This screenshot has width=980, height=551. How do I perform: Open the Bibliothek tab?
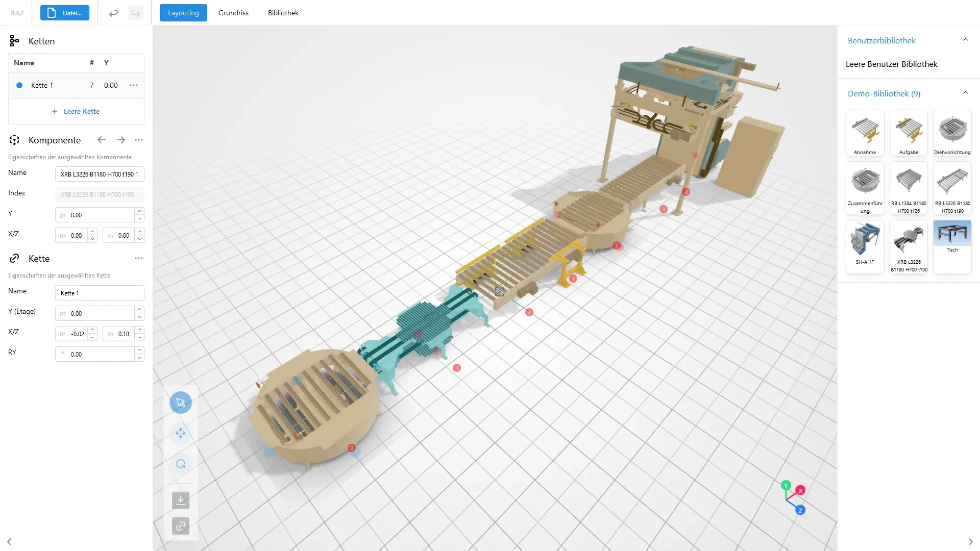coord(283,13)
